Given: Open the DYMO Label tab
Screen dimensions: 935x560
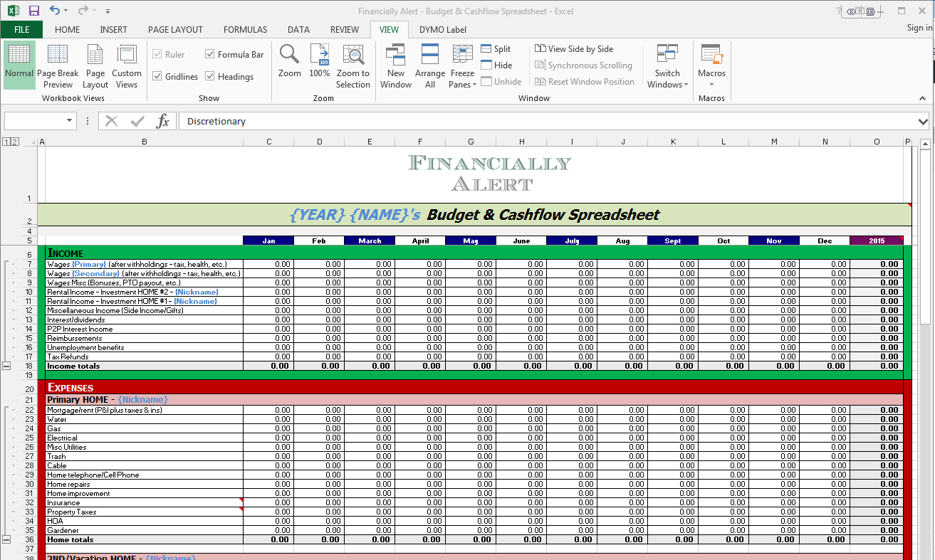Looking at the screenshot, I should [443, 30].
